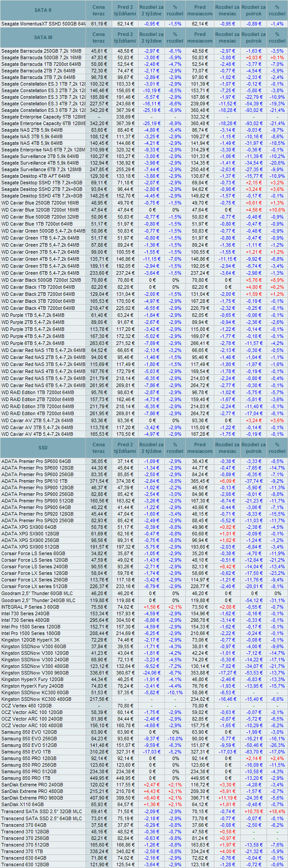Viewport: 288px width, 868px height.
Task: Select Kingston SSDNow KC300 480GB row name
Action: click(x=36, y=699)
